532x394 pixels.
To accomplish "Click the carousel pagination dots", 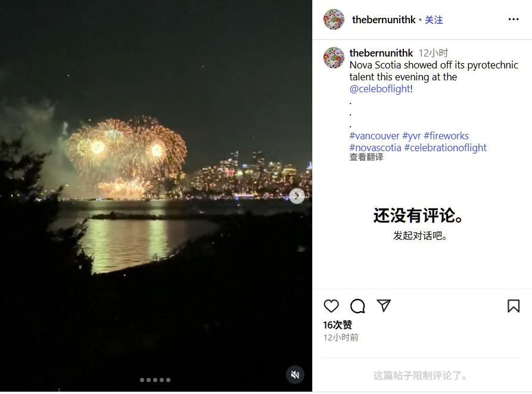I will coord(155,380).
